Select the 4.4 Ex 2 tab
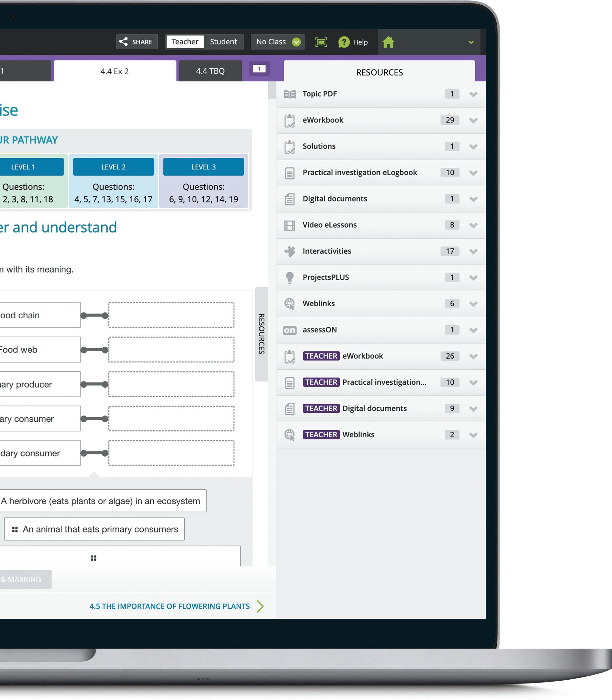Image resolution: width=612 pixels, height=700 pixels. [x=115, y=71]
